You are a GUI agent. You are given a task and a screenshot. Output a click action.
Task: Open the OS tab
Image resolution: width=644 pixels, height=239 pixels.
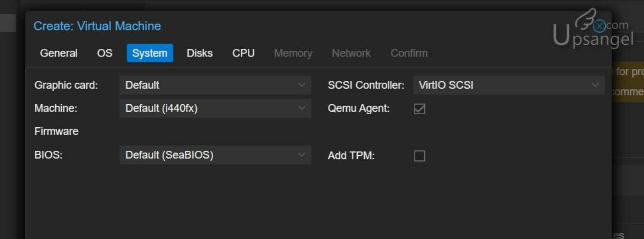(x=105, y=53)
